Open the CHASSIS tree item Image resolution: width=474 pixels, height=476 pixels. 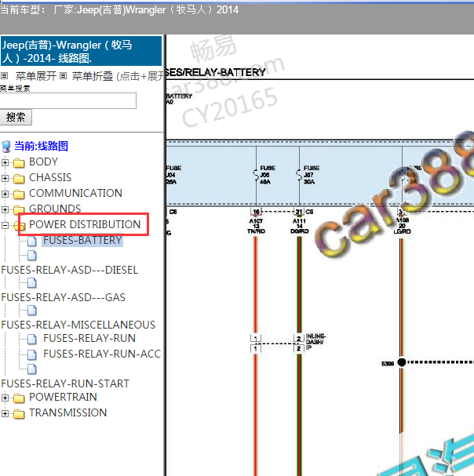[x=50, y=177]
